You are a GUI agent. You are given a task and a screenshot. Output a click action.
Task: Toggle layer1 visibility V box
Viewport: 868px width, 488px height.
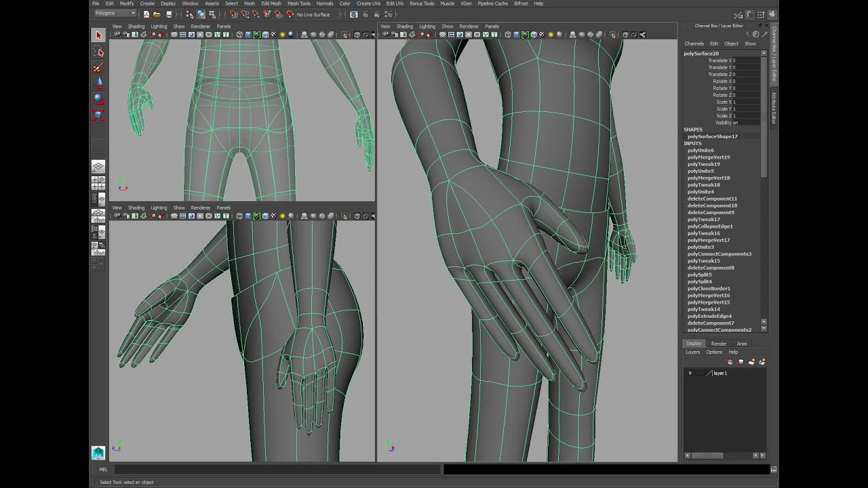[690, 373]
